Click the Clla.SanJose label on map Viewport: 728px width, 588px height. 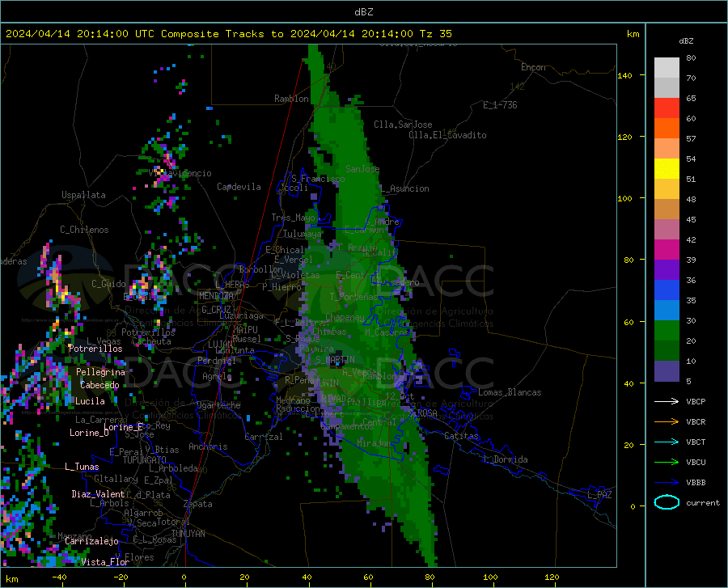point(403,125)
